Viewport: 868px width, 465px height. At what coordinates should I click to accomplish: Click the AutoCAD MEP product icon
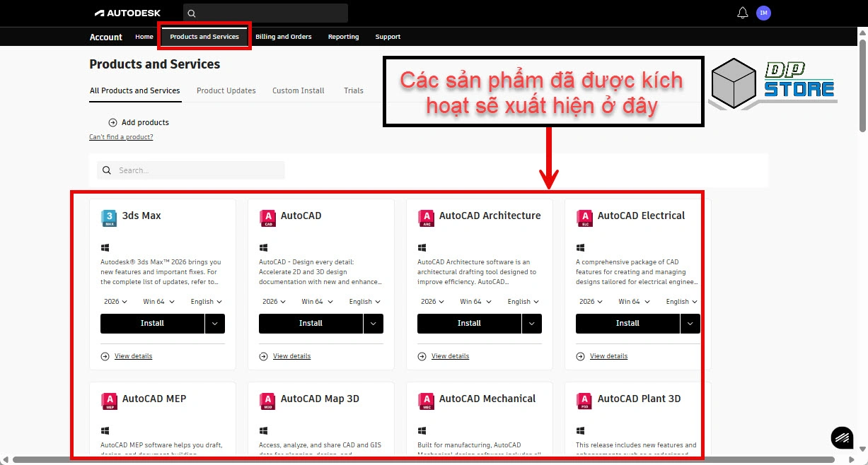(109, 401)
